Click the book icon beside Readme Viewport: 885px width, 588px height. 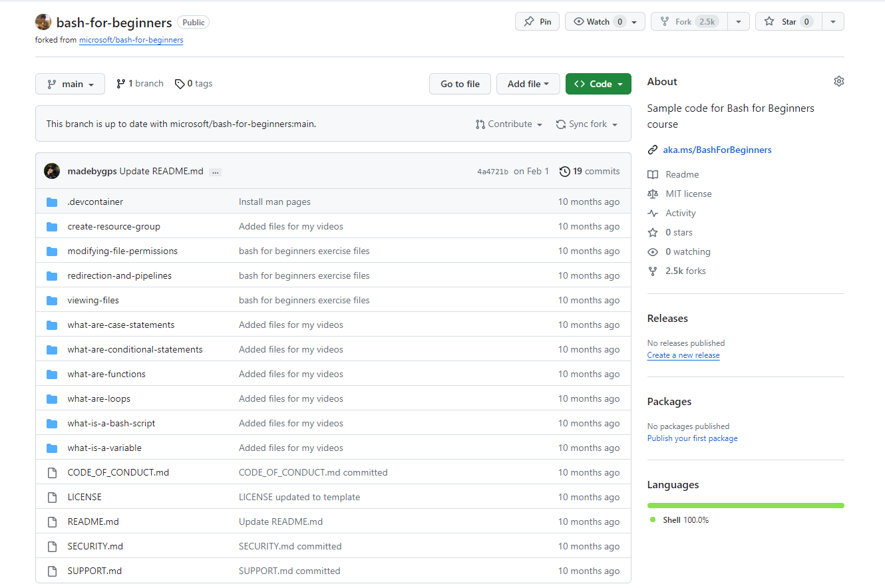coord(652,174)
